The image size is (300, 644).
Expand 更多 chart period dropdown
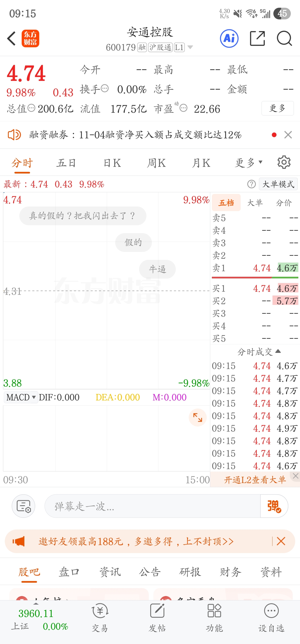click(x=249, y=163)
